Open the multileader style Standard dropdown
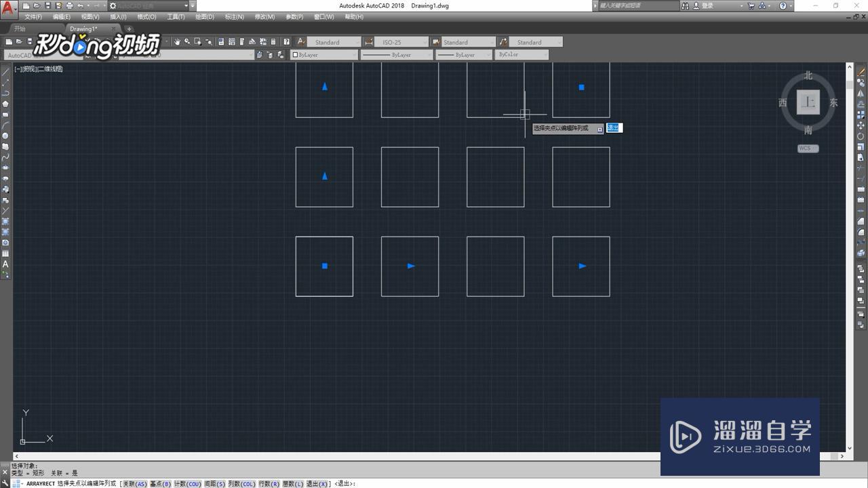 (x=536, y=42)
